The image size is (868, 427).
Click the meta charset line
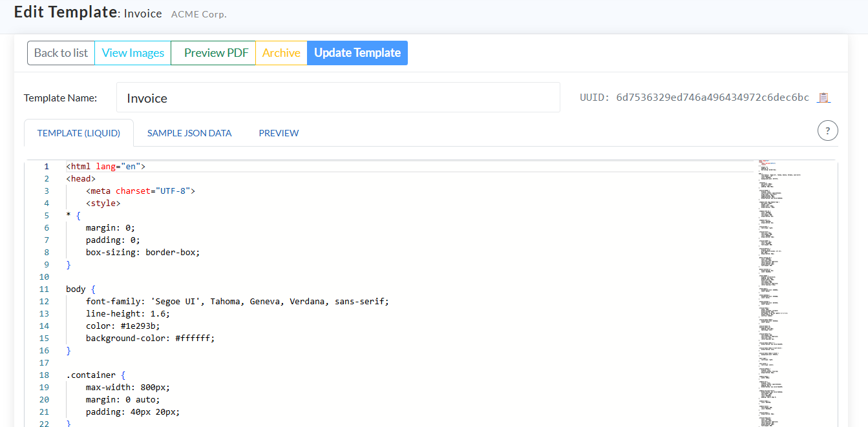tap(140, 191)
